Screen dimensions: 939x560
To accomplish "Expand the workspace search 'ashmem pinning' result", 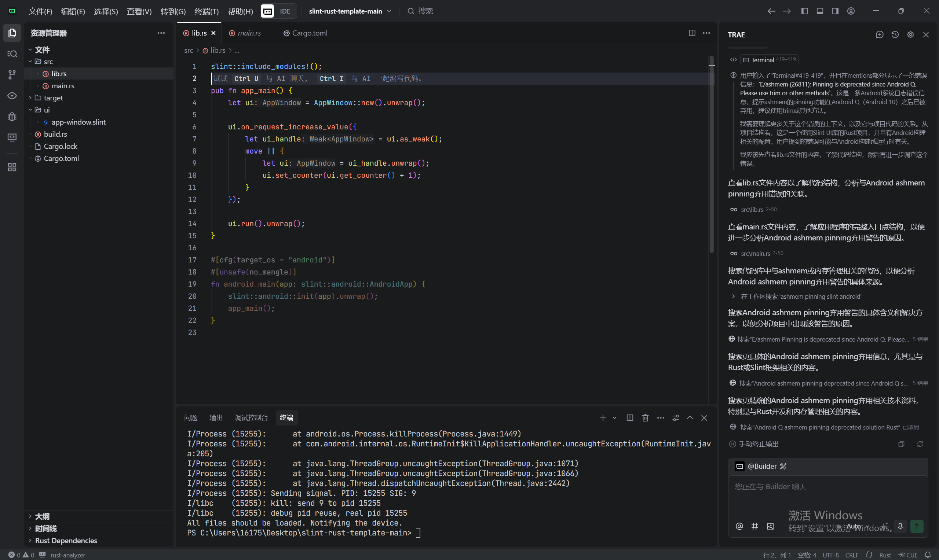I will tap(734, 296).
